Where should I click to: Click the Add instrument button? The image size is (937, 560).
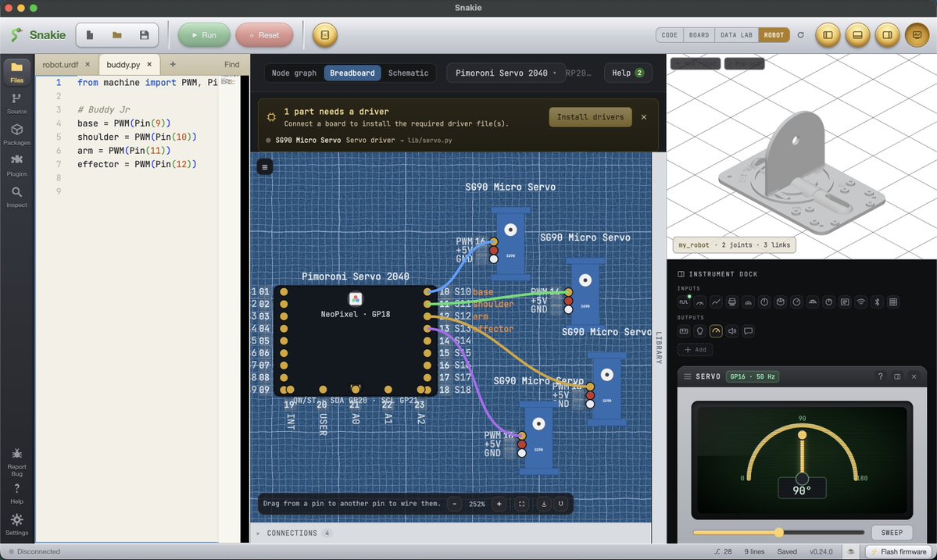click(695, 350)
